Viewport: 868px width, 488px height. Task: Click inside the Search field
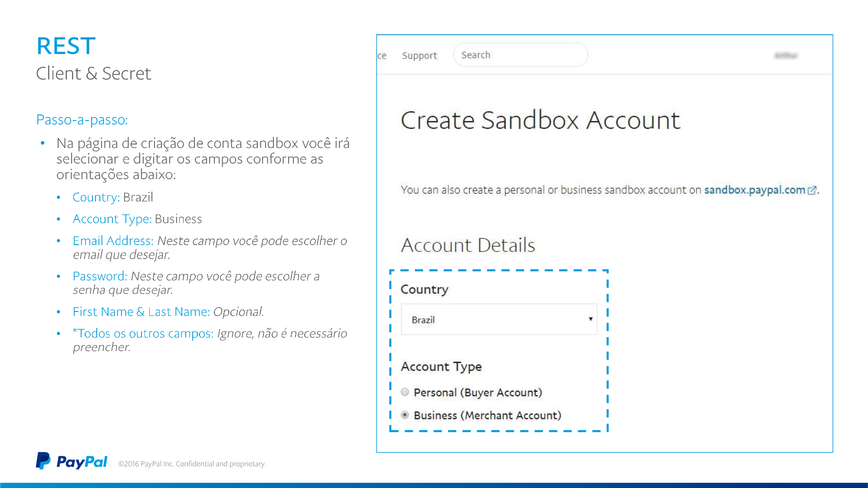520,55
